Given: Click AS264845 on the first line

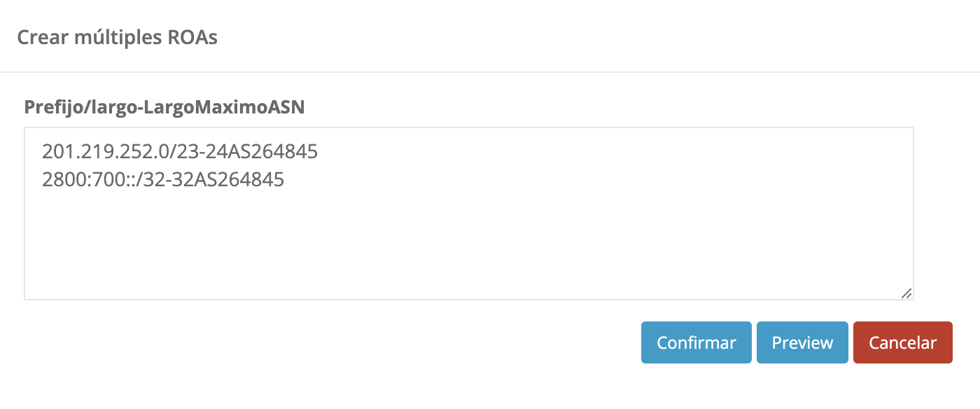Looking at the screenshot, I should pos(276,151).
